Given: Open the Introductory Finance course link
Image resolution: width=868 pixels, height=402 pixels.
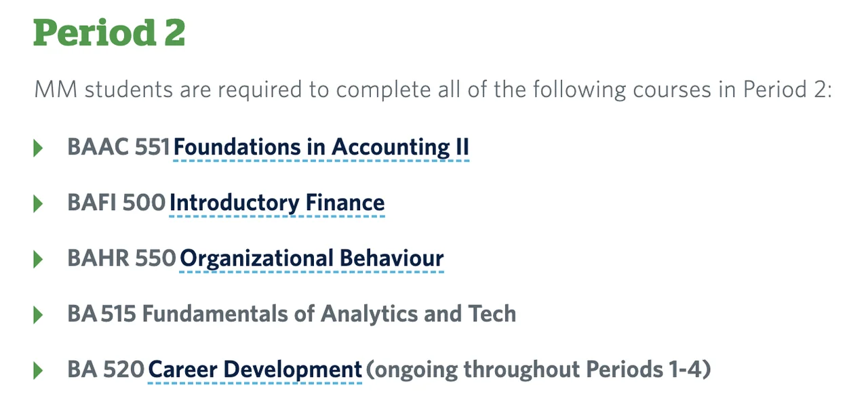Looking at the screenshot, I should coord(277,203).
